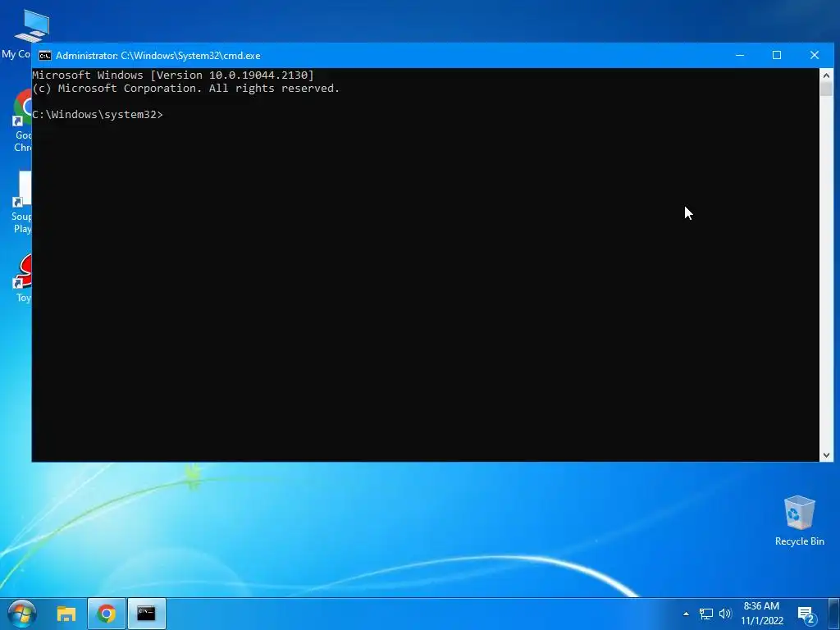Click the console scrollbar up arrow
This screenshot has width=840, height=630.
[826, 75]
